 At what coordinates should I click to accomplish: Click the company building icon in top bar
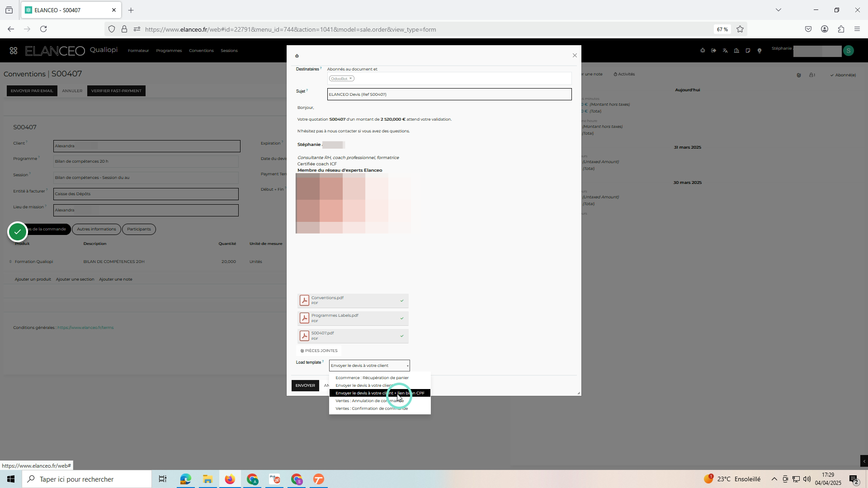[736, 51]
